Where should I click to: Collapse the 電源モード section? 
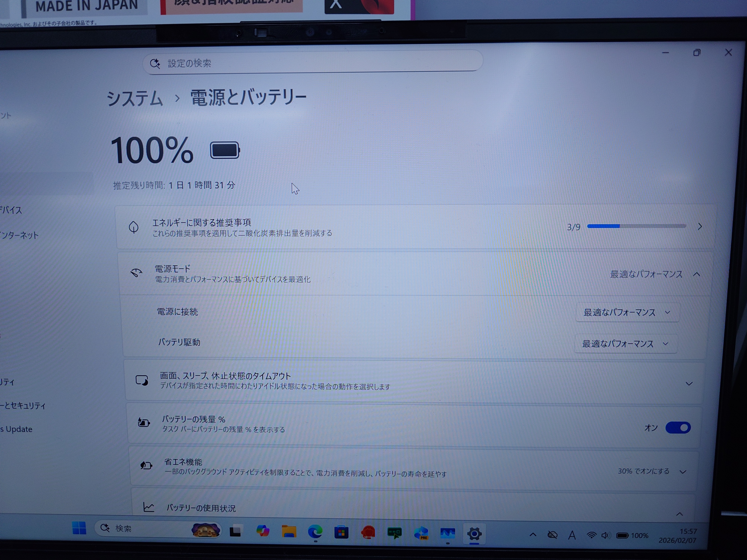point(696,274)
